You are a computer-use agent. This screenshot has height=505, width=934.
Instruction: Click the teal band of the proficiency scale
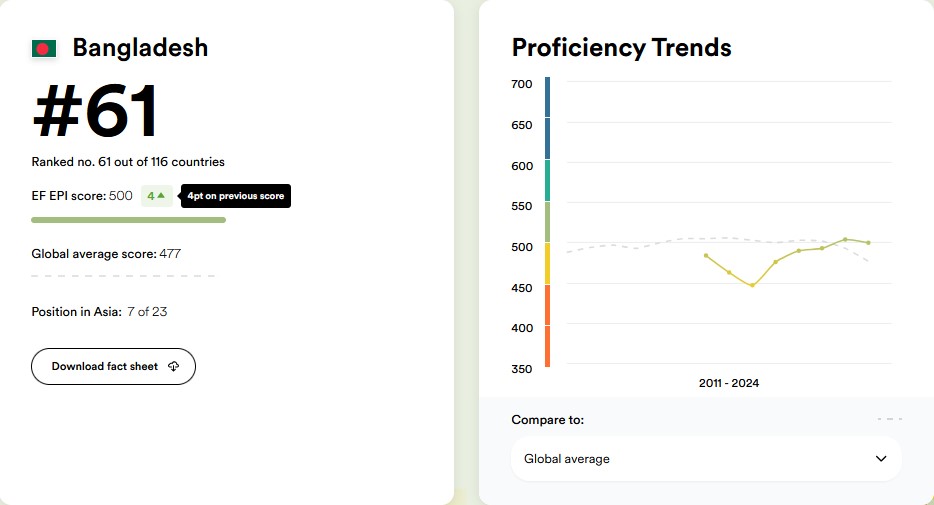547,180
